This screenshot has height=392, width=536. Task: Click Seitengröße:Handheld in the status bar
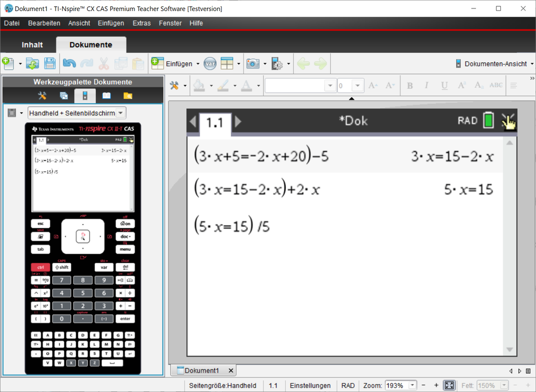[222, 386]
